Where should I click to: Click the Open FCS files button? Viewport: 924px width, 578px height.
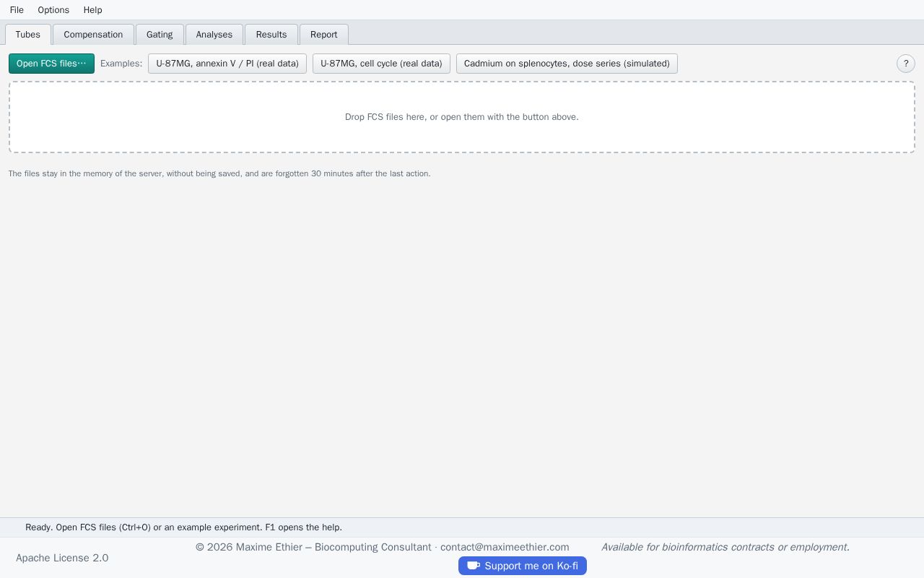click(x=51, y=64)
